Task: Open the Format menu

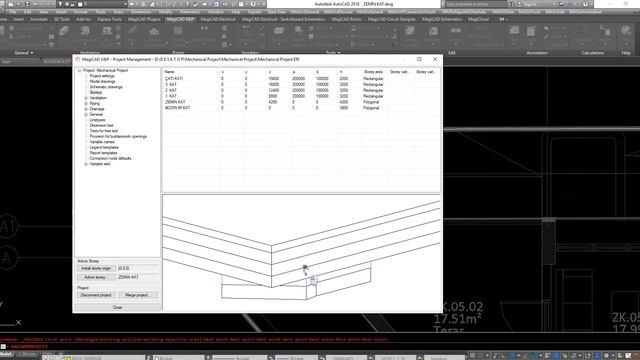Action: (81, 12)
